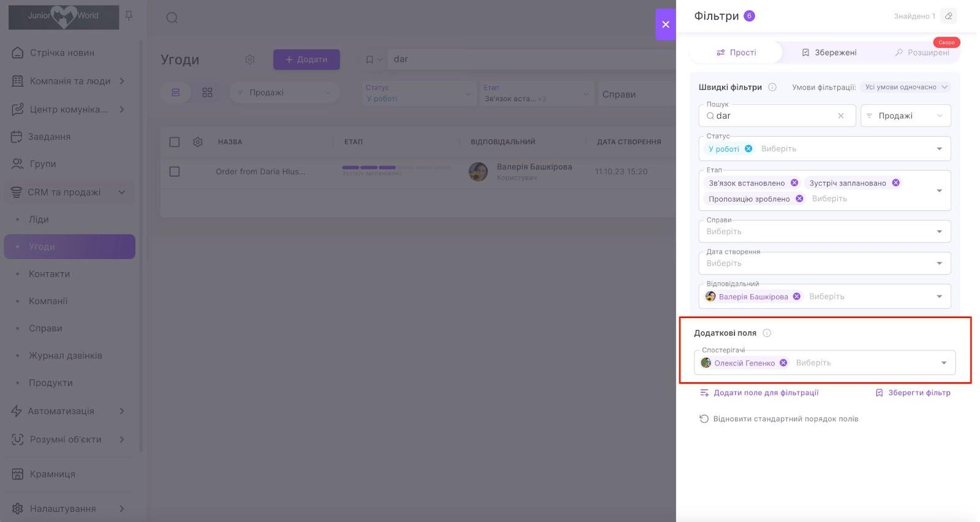Open Продажі pipeline selector in toolbar
This screenshot has height=522, width=980.
pyautogui.click(x=285, y=93)
